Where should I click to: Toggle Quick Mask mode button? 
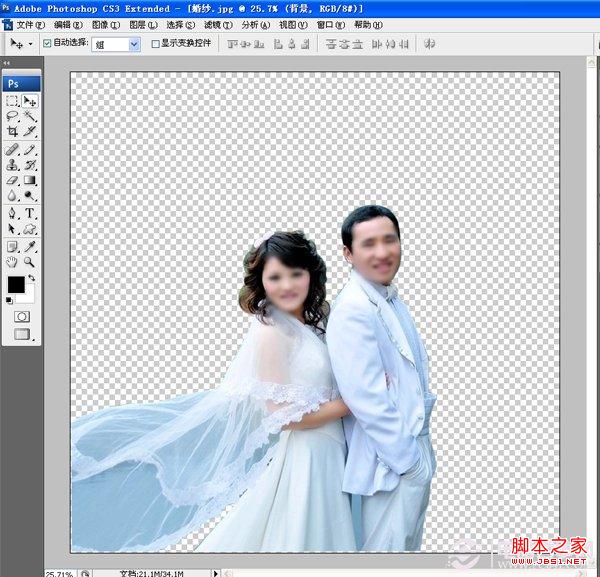(21, 316)
